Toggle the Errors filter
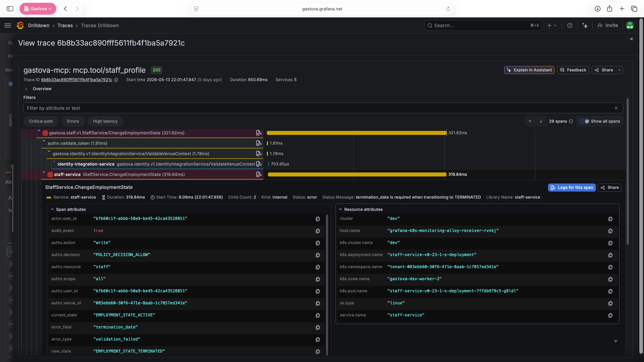This screenshot has height=362, width=644. 73,121
